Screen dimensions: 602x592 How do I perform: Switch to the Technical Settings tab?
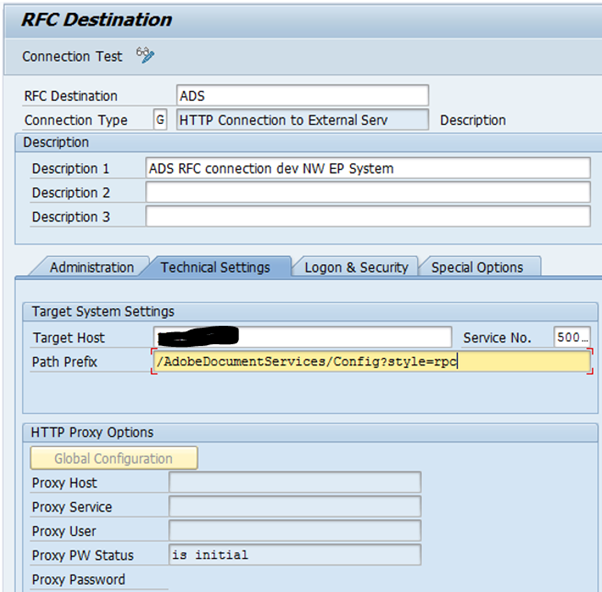[215, 267]
